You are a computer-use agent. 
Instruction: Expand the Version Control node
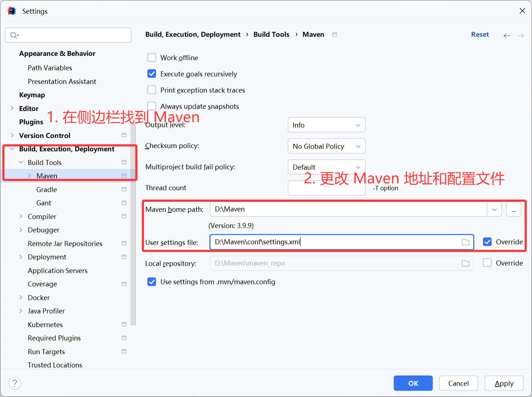(x=12, y=135)
